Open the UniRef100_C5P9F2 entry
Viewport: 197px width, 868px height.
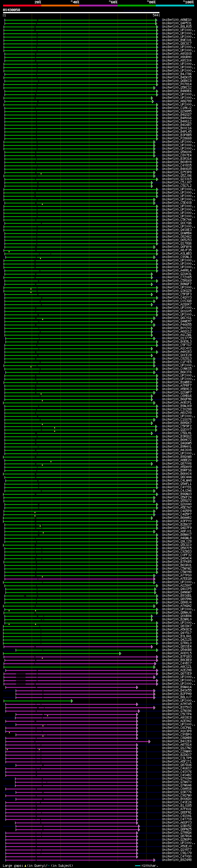pos(177,426)
